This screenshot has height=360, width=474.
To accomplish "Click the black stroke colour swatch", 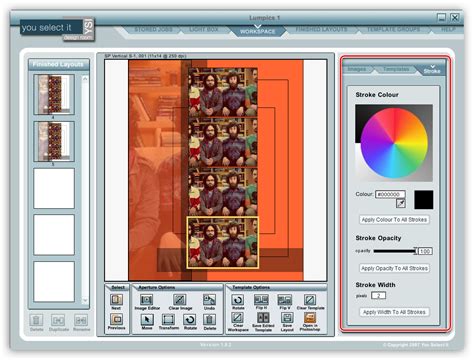I will tap(424, 200).
